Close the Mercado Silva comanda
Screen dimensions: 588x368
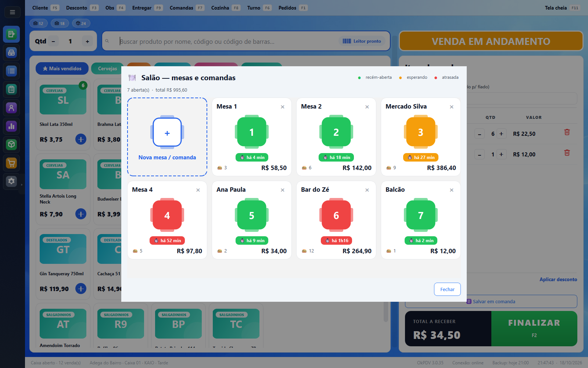pyautogui.click(x=452, y=107)
